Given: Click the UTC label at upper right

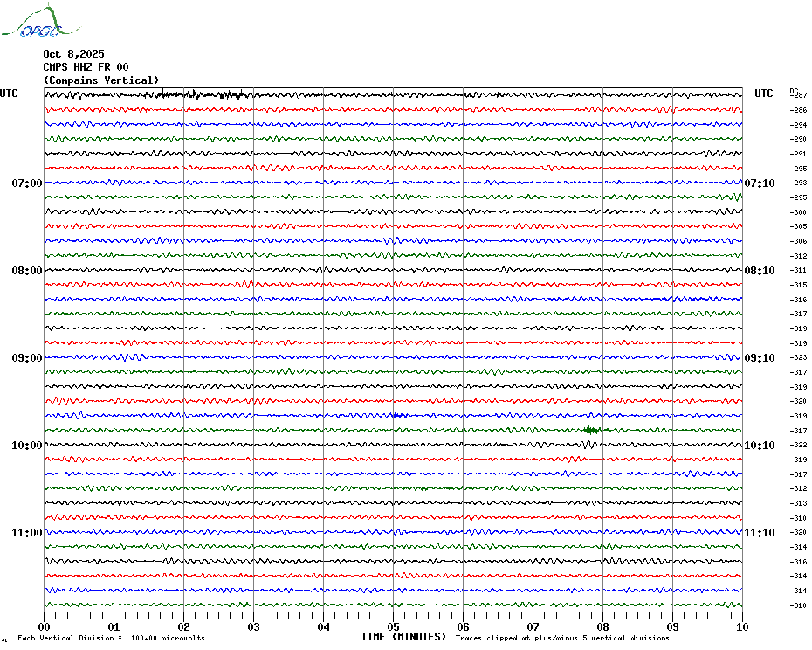Looking at the screenshot, I should coord(764,93).
